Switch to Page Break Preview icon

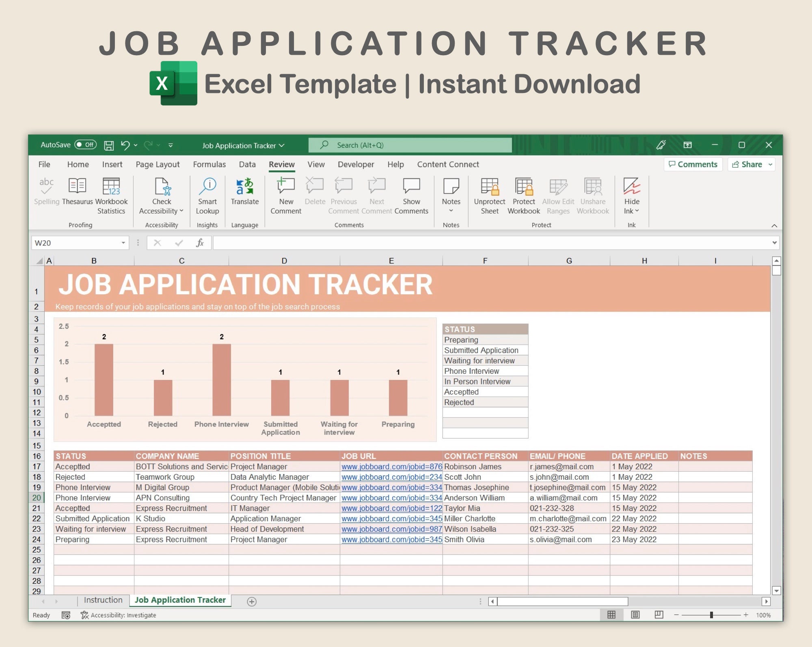pos(659,615)
